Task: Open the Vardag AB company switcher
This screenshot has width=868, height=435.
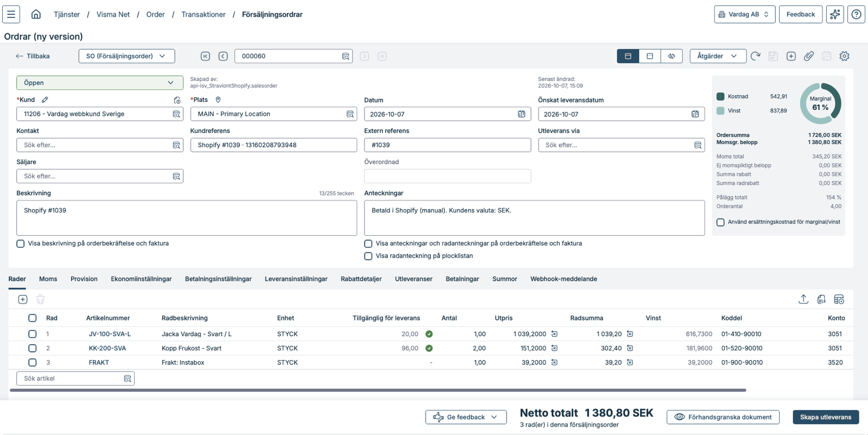Action: tap(744, 14)
